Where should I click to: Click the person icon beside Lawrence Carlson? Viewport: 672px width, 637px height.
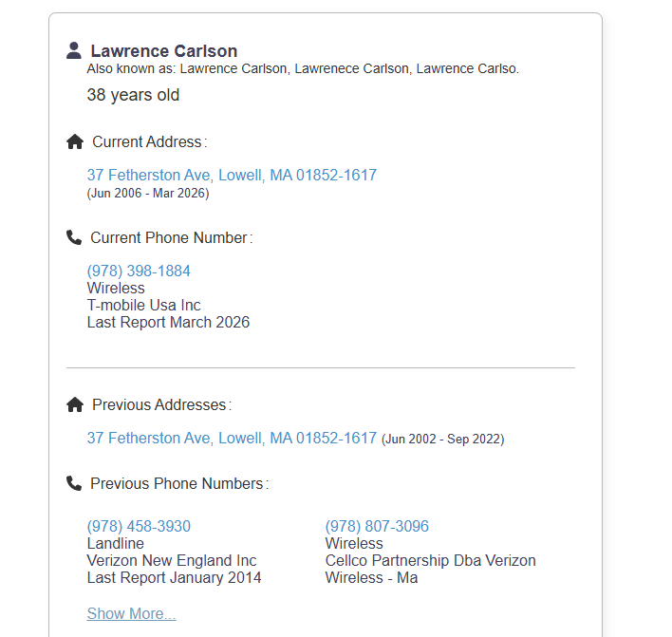pyautogui.click(x=74, y=50)
